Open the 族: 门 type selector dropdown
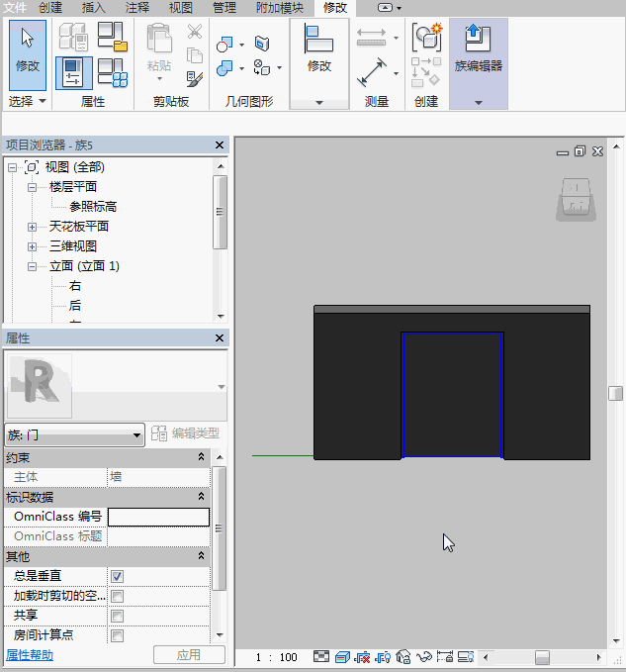The image size is (626, 672). point(75,434)
